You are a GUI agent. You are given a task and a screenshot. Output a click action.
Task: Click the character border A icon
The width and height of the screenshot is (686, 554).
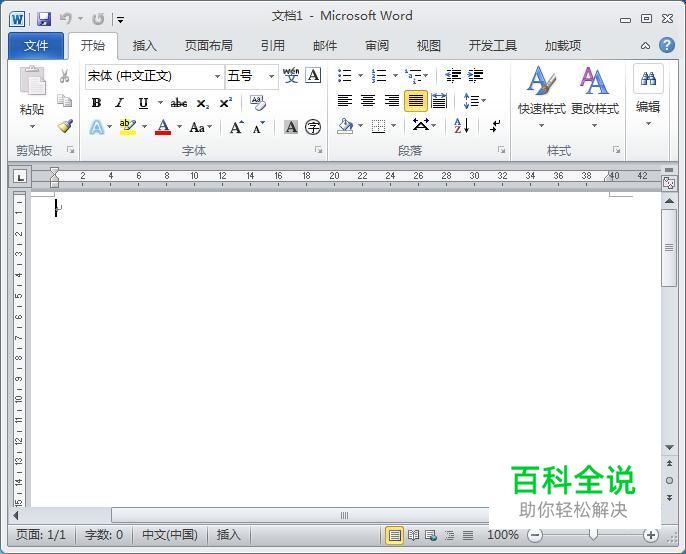(x=313, y=76)
